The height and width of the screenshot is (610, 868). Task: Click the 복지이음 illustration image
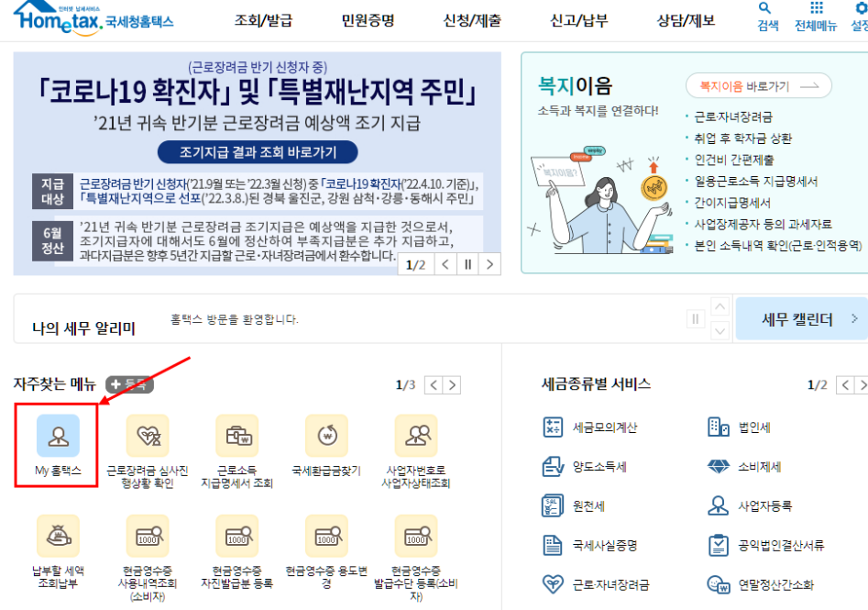(x=600, y=199)
